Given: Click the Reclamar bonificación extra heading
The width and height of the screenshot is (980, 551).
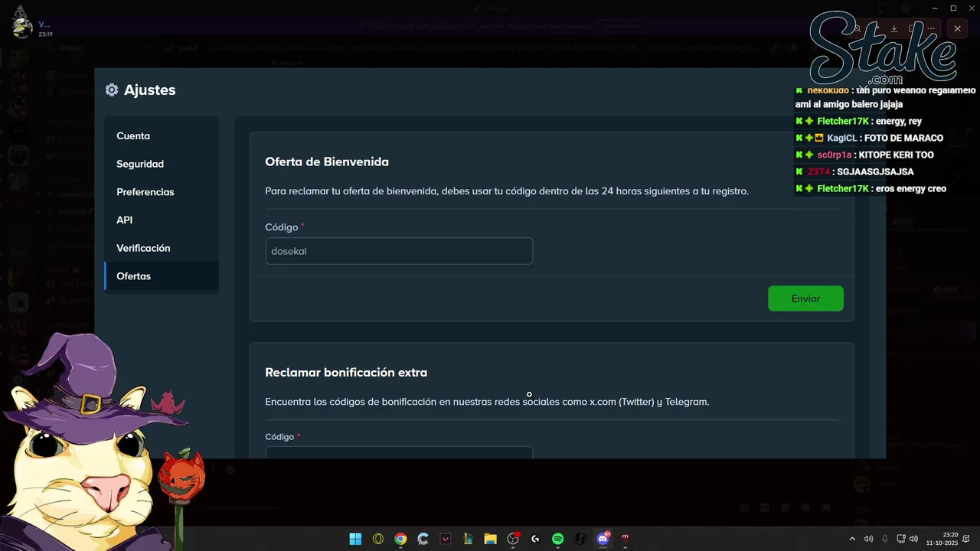Looking at the screenshot, I should (x=346, y=373).
